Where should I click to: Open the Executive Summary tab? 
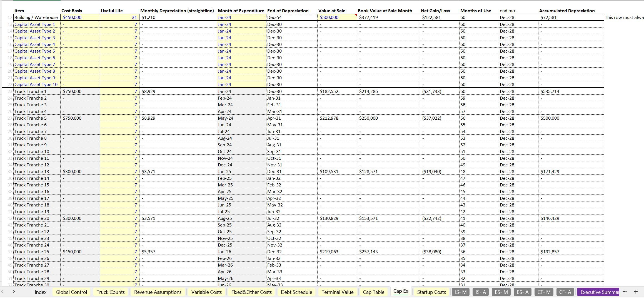598,292
